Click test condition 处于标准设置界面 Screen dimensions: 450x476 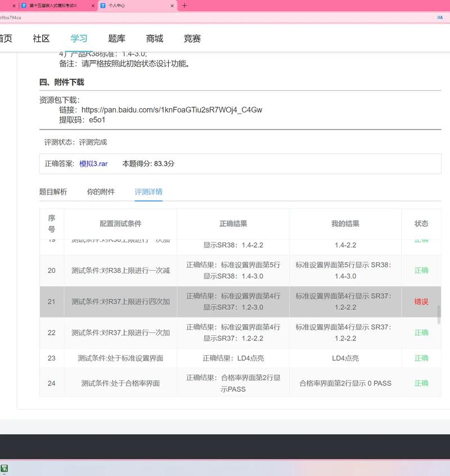coord(120,358)
